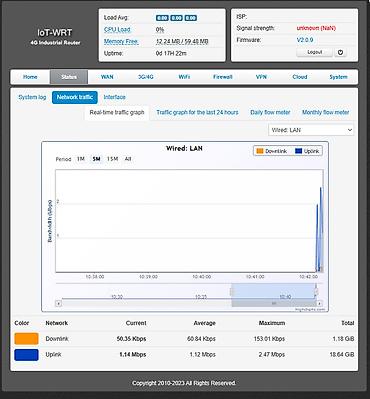Click the Downlink current value 50.35 Kbps
The width and height of the screenshot is (370, 399).
point(131,339)
